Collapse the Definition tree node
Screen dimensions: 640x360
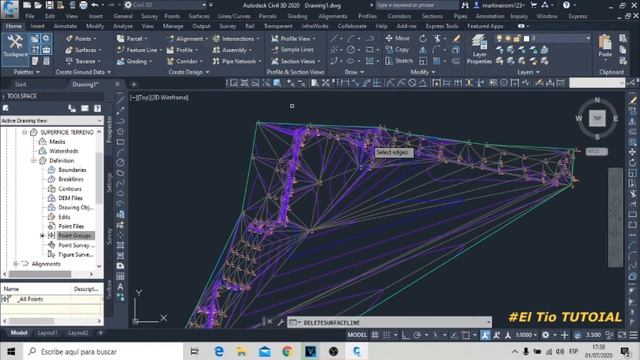coord(33,160)
